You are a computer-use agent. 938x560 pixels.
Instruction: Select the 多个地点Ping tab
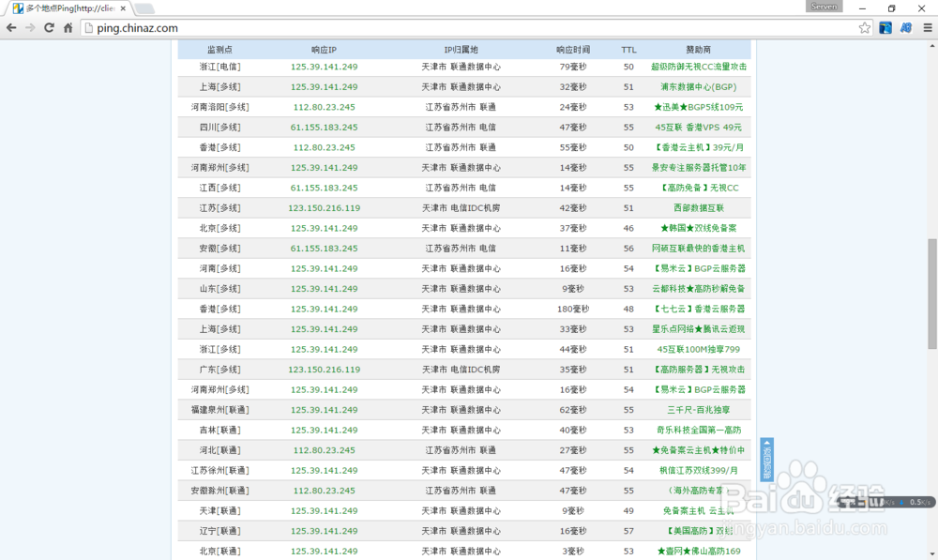(68, 8)
